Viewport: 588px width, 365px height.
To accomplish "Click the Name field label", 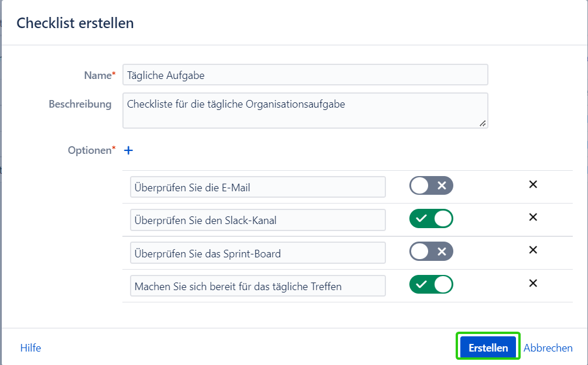I will [97, 75].
